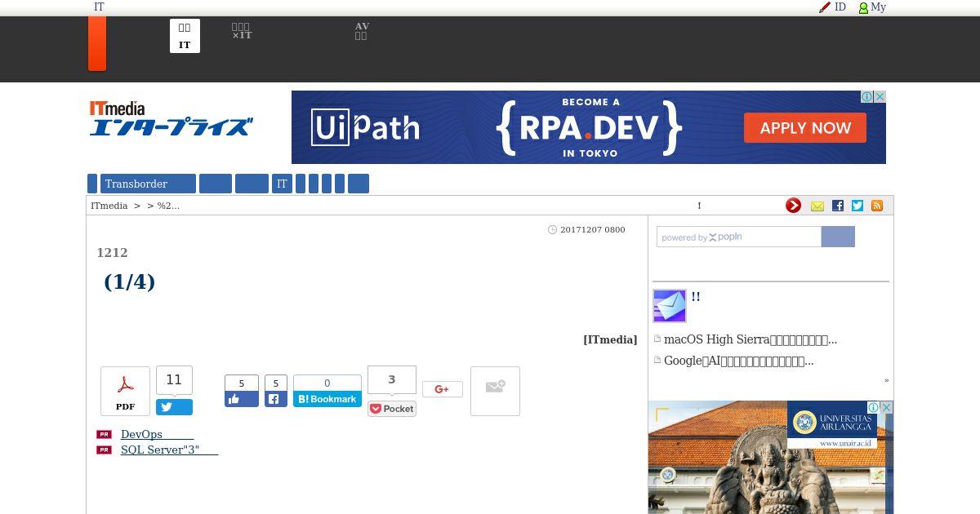The height and width of the screenshot is (514, 980).
Task: Click the ITmedia Enterprise logo
Action: 171,118
